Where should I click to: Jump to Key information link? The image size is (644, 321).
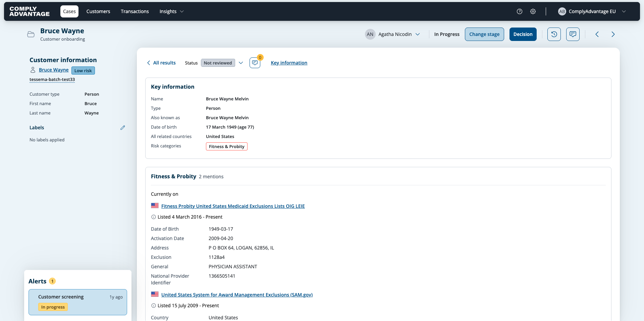coord(289,63)
